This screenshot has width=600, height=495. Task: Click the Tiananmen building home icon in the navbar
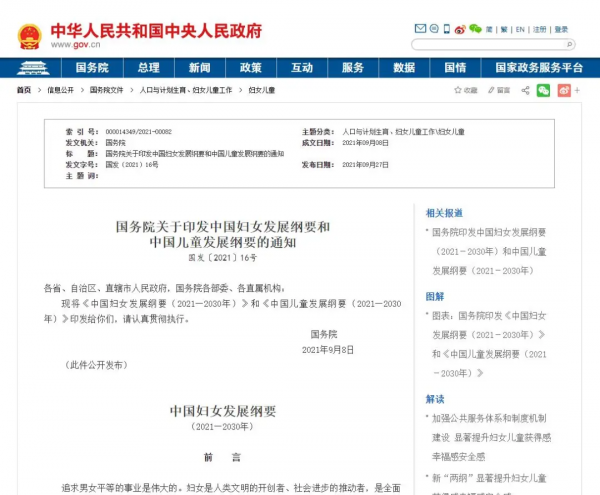(33, 68)
